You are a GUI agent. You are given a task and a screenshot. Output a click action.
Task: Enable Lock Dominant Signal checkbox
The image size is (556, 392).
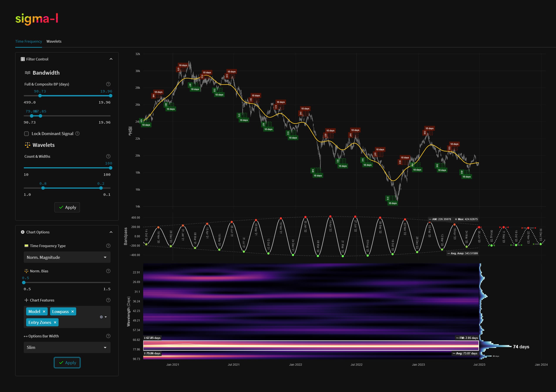[27, 134]
